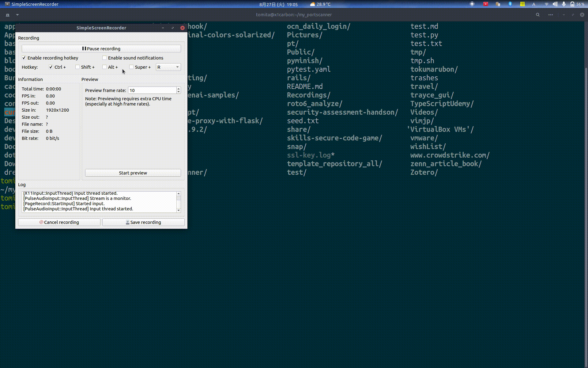
Task: Minimize the SimpleScreenRecorder dialog
Action: pos(163,28)
